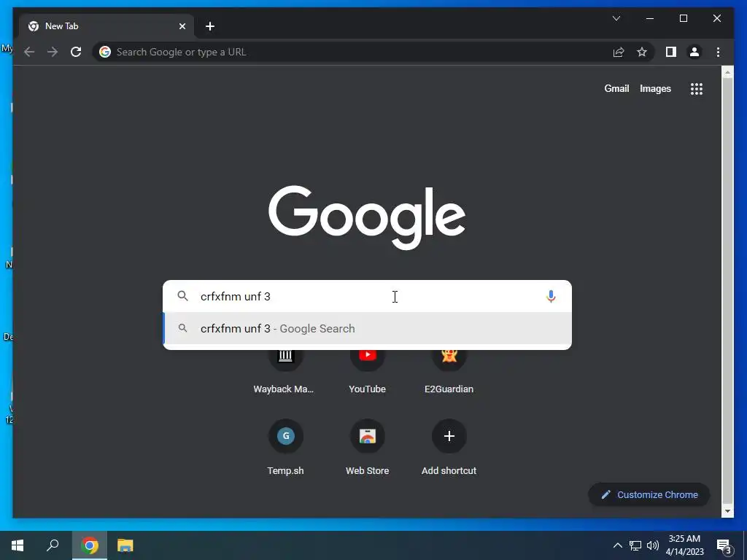
Task: Bookmark this tab with the star icon
Action: coord(642,52)
